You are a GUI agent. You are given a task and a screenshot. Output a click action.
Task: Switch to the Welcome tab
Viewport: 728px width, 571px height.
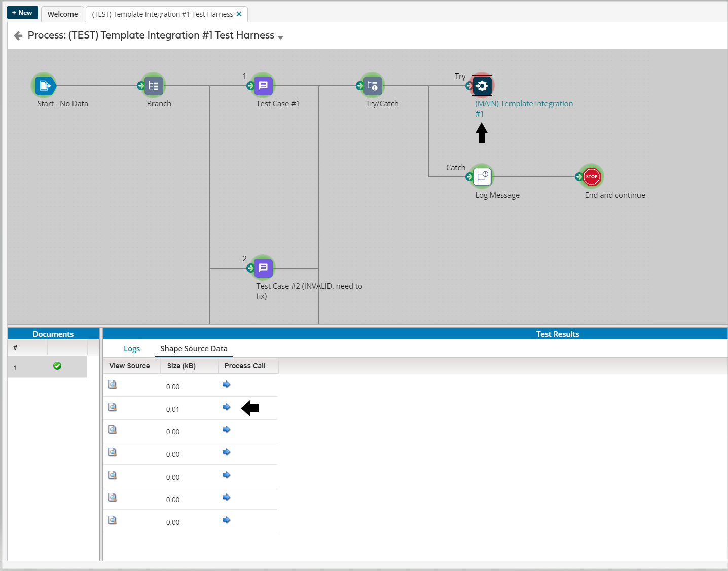point(63,14)
